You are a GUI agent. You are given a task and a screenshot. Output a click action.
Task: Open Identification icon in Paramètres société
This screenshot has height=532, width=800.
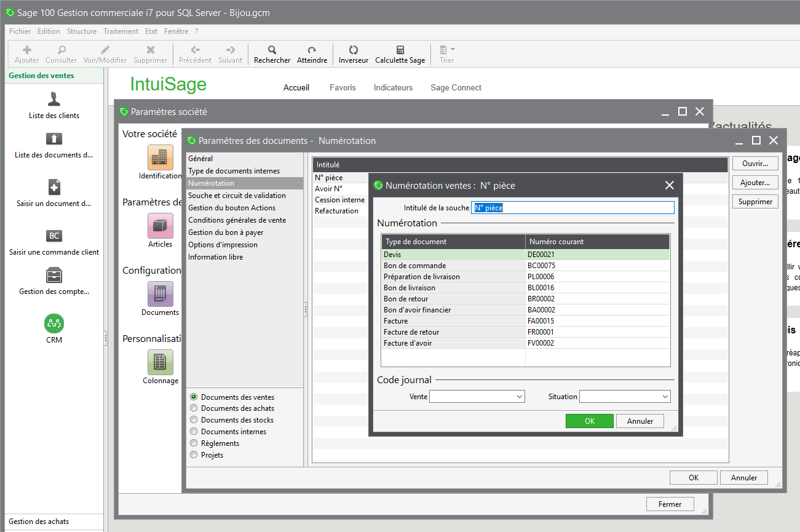160,157
